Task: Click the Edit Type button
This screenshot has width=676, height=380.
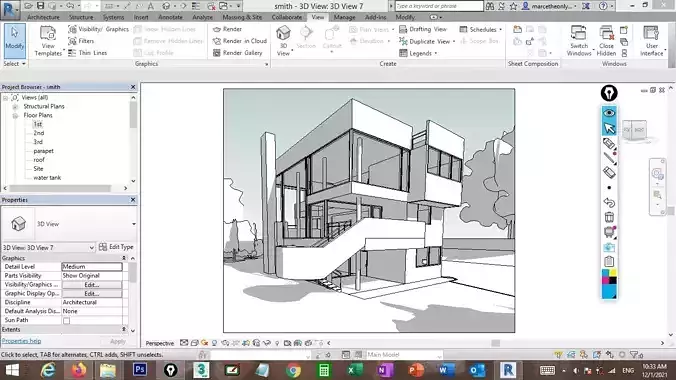Action: 116,247
